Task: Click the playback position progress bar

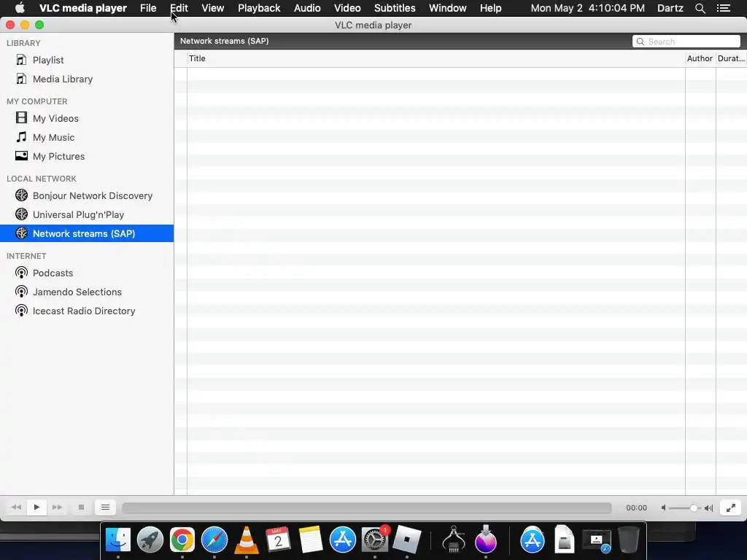Action: tap(367, 508)
